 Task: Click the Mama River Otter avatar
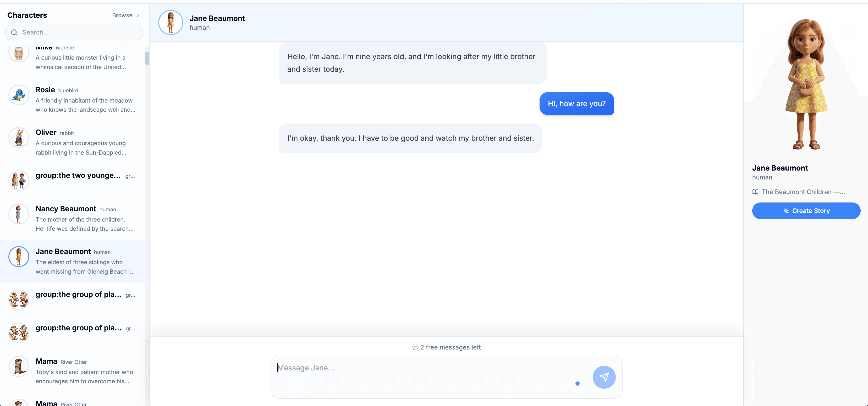pyautogui.click(x=19, y=366)
